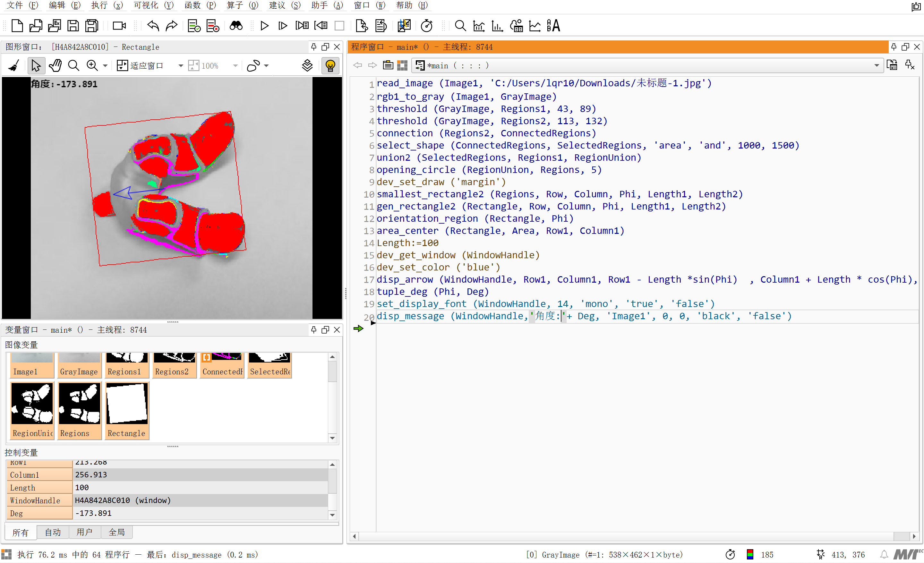This screenshot has height=563, width=924.
Task: Navigate back in program window
Action: coord(358,65)
